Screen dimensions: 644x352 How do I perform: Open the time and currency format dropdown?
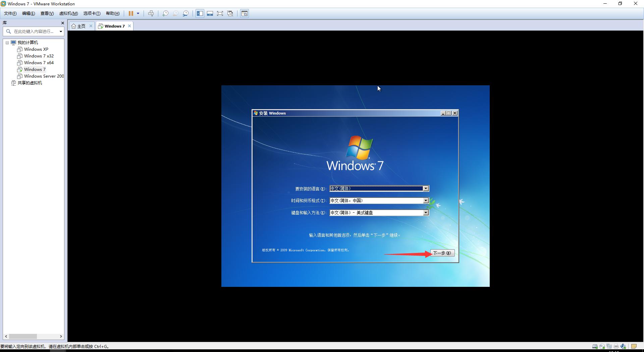click(425, 200)
